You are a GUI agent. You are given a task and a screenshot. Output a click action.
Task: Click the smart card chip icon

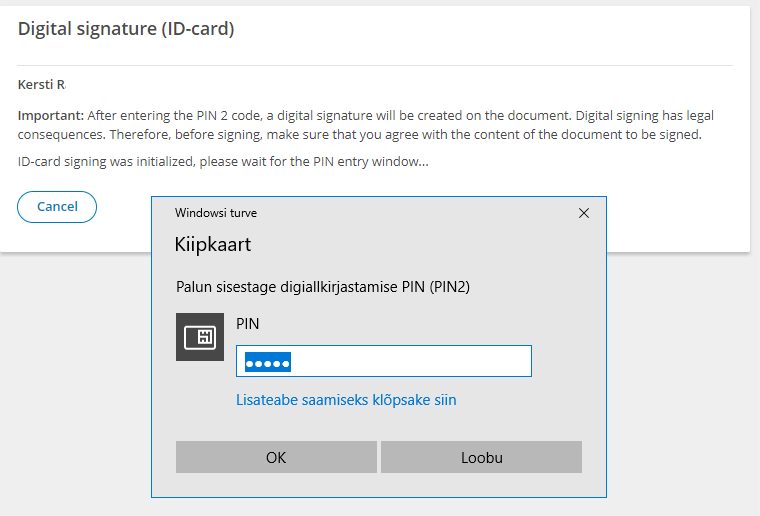click(x=200, y=337)
